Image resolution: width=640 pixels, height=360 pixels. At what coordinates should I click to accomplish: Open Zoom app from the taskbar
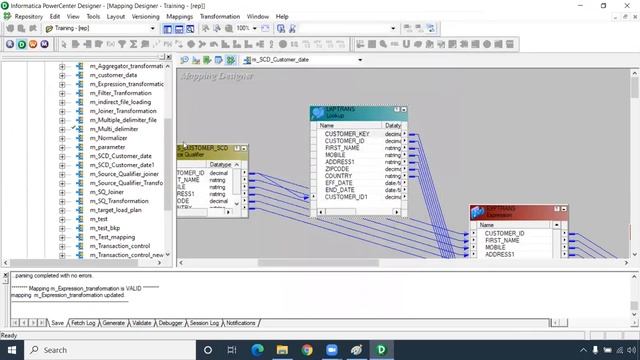(x=332, y=350)
